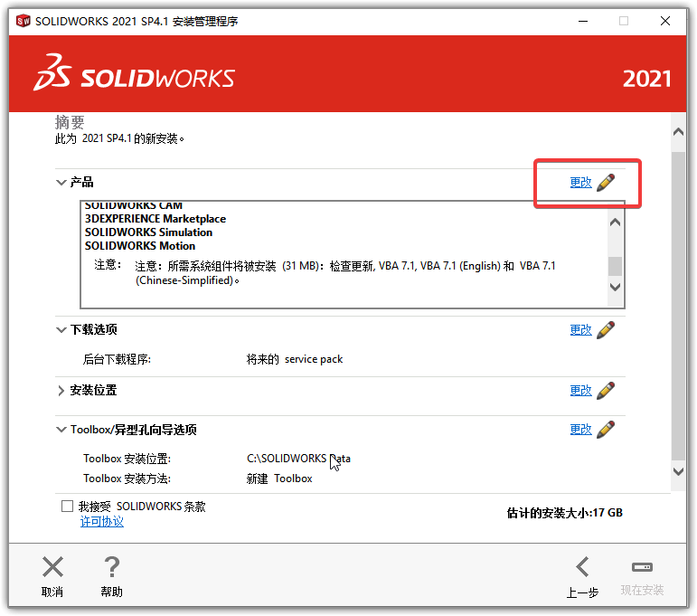This screenshot has height=616, width=697.
Task: Click the main page scroll-down arrow
Action: [x=678, y=471]
